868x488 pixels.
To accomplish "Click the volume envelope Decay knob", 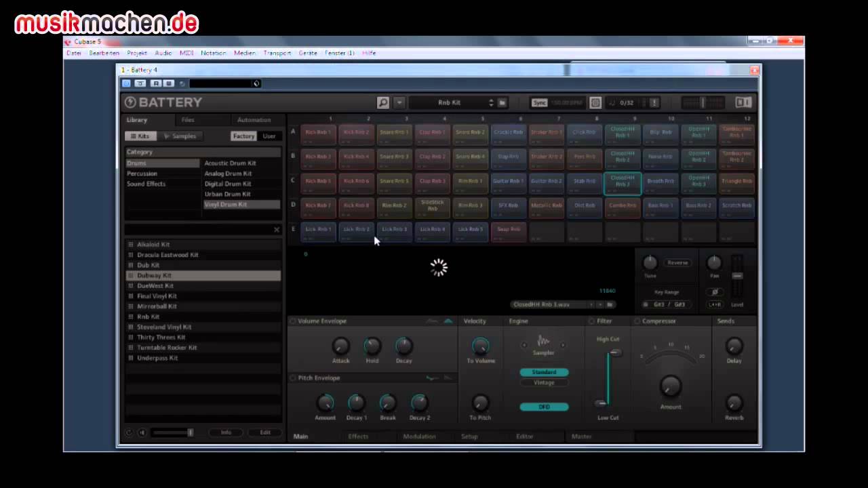I will click(x=404, y=346).
